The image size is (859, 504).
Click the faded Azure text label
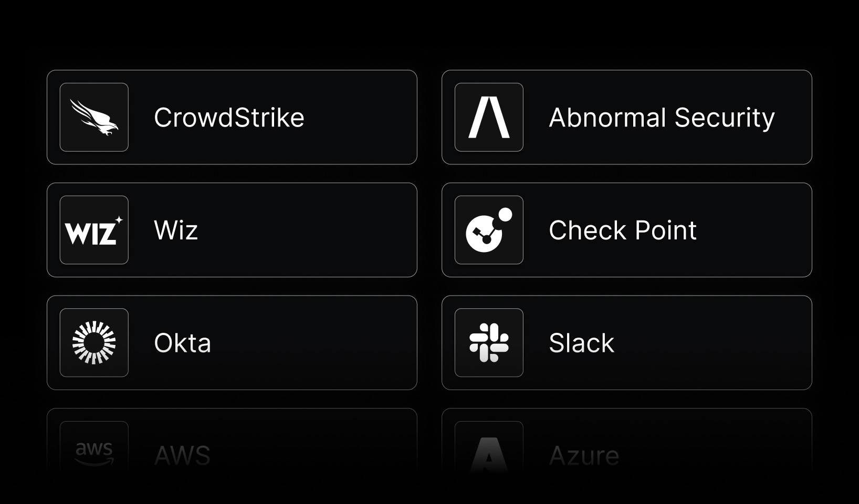click(584, 455)
